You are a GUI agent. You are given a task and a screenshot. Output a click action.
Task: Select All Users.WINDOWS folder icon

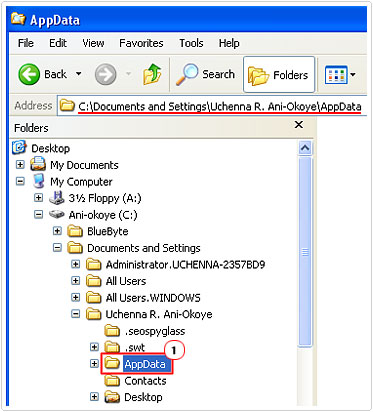[94, 297]
